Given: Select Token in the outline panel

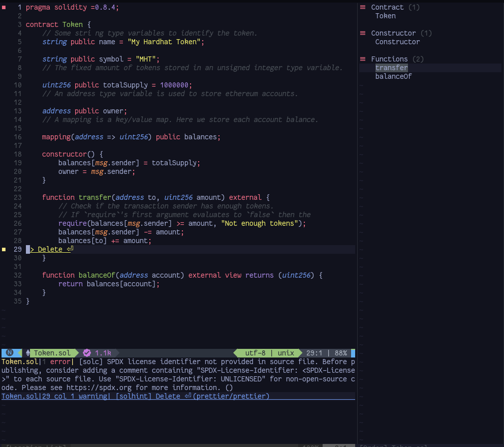Looking at the screenshot, I should coord(386,16).
